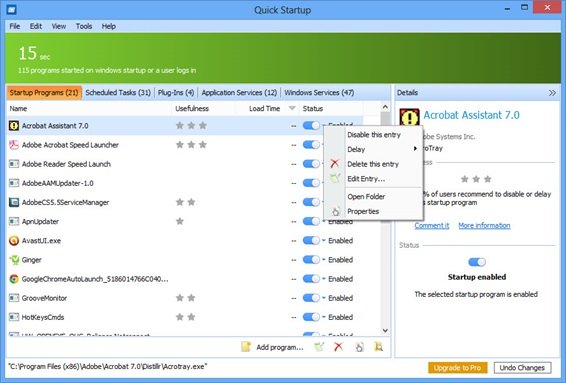This screenshot has height=383, width=566.
Task: Click the Upgrade to Pro button
Action: pyautogui.click(x=457, y=367)
